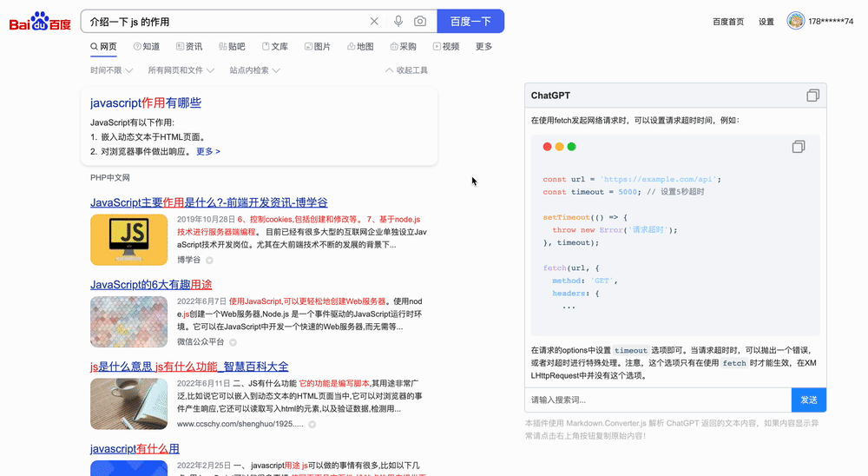The width and height of the screenshot is (868, 476).
Task: Click the colorful hexagon pattern thumbnail
Action: click(x=129, y=322)
